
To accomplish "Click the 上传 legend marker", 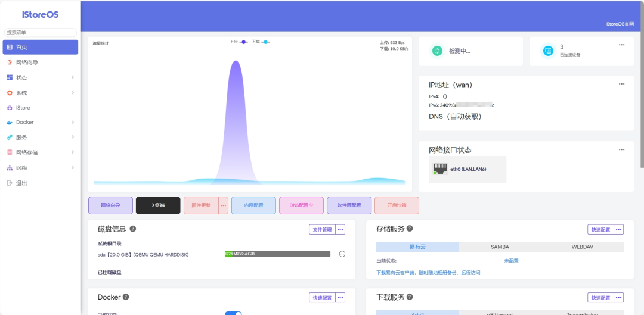I will 243,42.
